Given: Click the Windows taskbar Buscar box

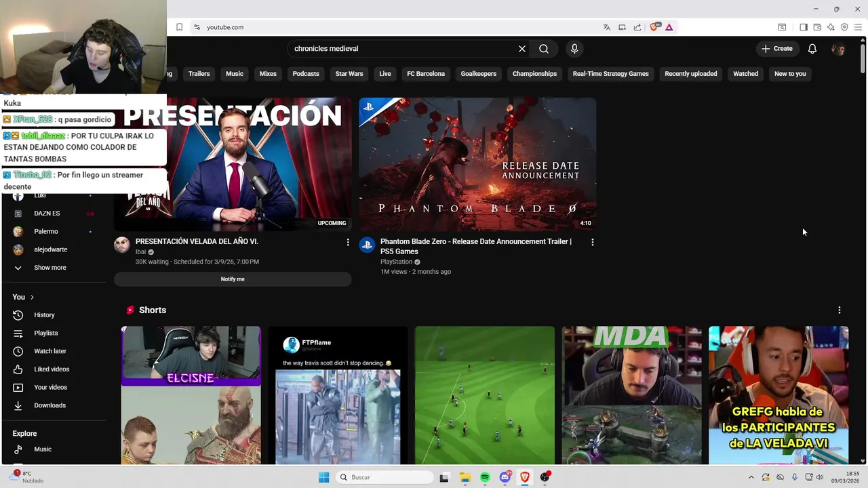Looking at the screenshot, I should (x=385, y=477).
